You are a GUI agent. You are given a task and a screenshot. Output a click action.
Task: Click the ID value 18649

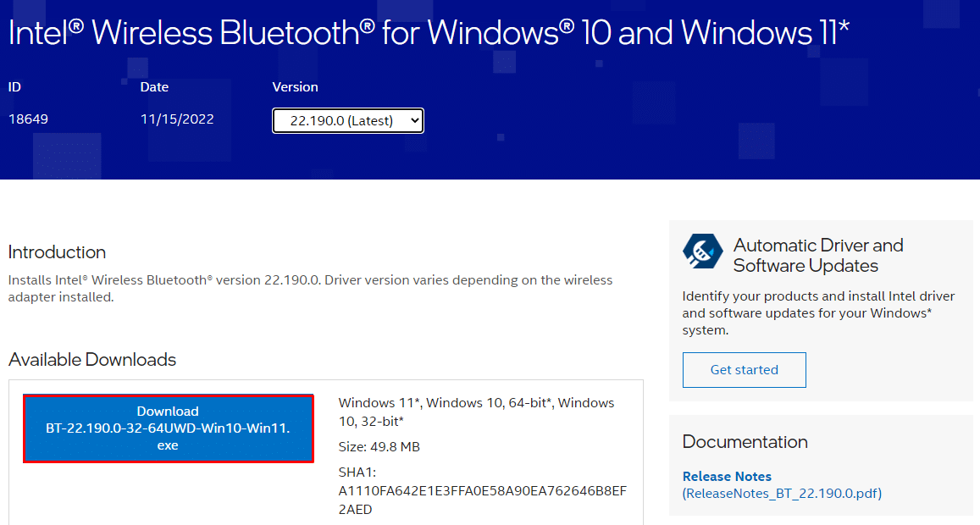pyautogui.click(x=28, y=119)
